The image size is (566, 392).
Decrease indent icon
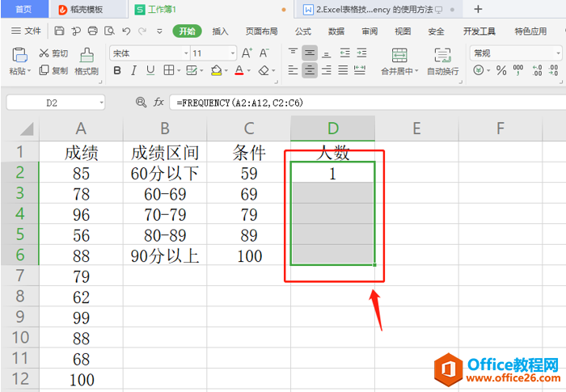345,53
